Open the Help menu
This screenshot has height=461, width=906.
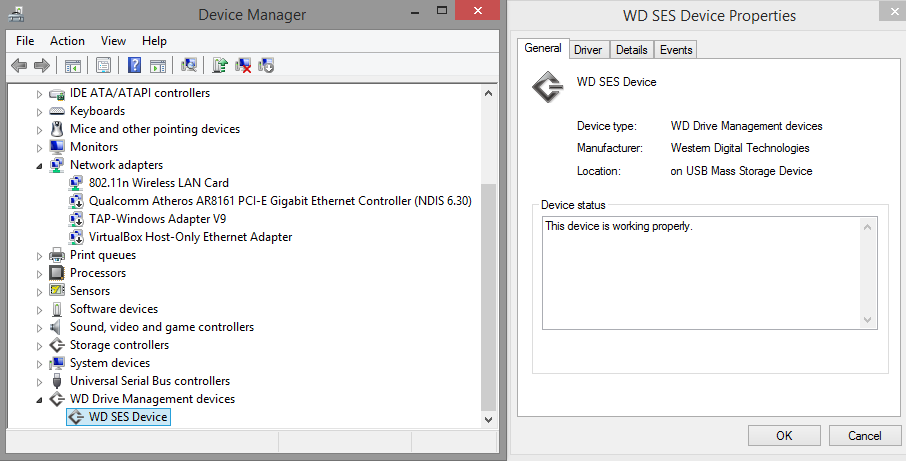coord(154,41)
